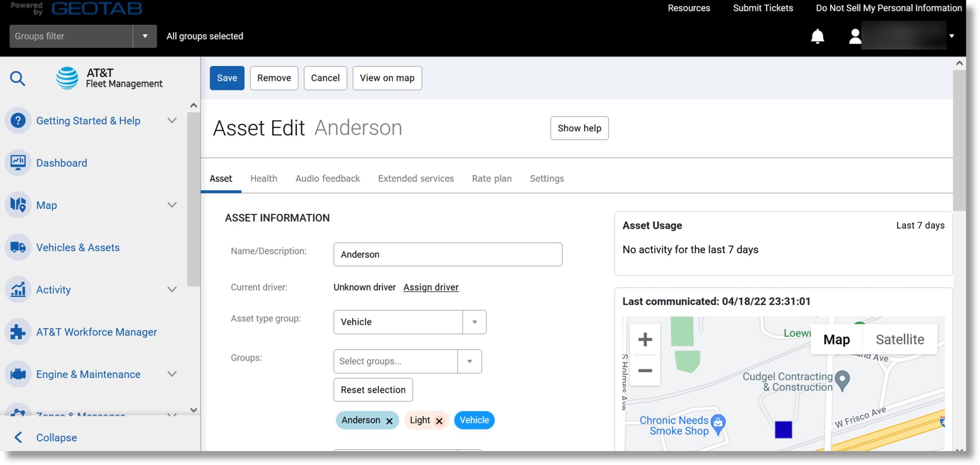
Task: Switch to the Health tab
Action: pyautogui.click(x=263, y=177)
